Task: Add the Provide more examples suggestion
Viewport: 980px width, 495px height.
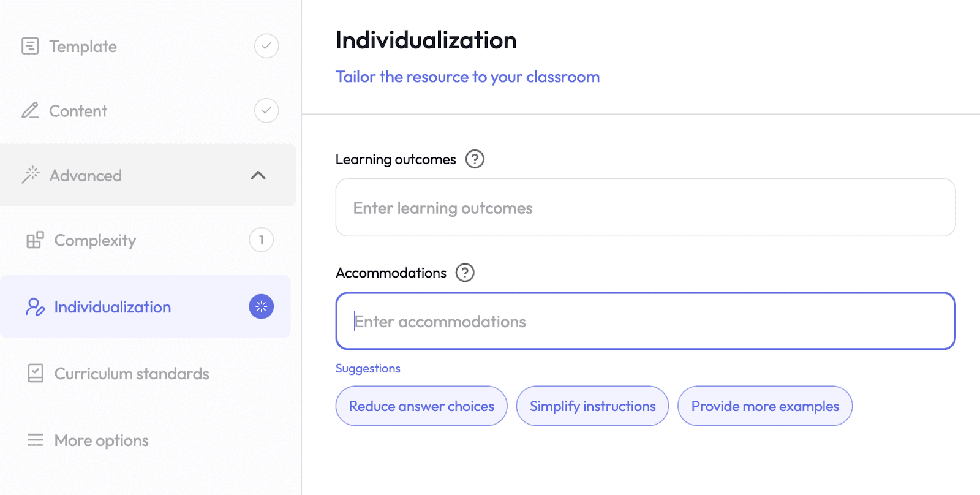Action: pos(765,406)
